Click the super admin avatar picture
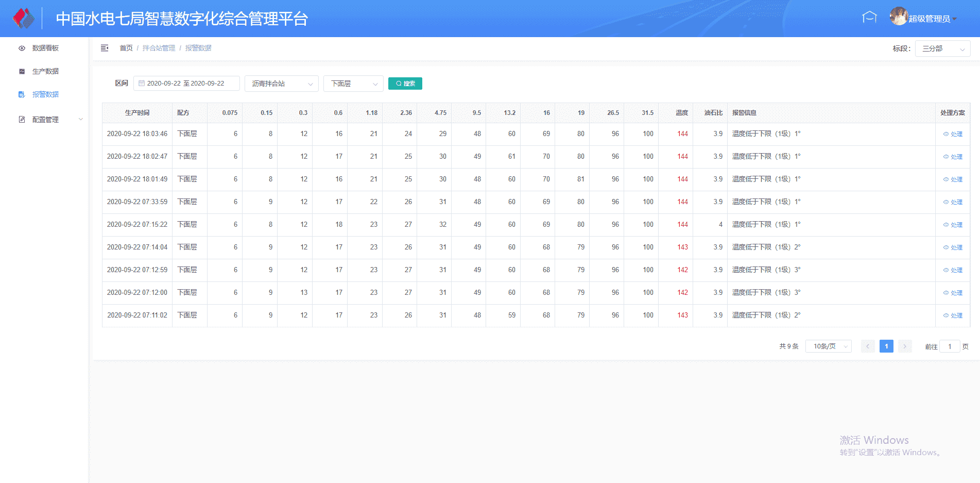 (898, 17)
